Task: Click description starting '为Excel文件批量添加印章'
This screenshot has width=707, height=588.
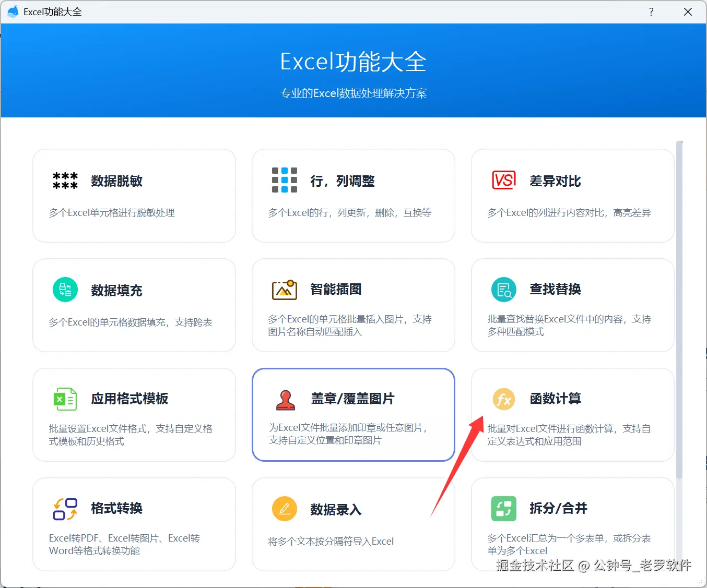Action: pyautogui.click(x=349, y=434)
